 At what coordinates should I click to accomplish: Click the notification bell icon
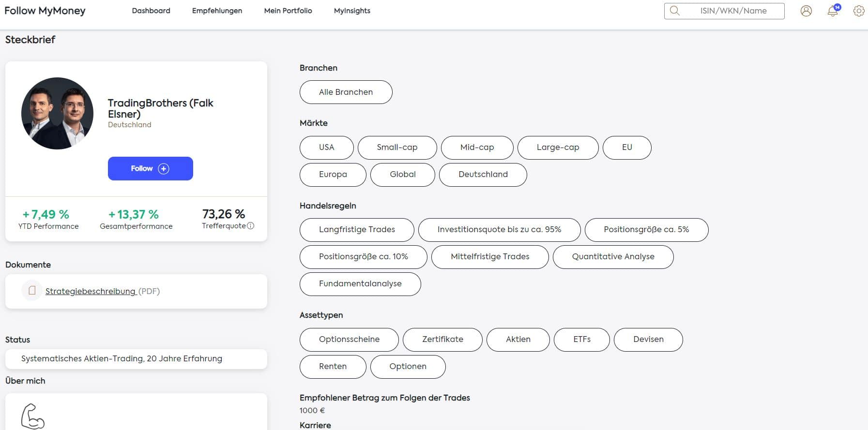[833, 11]
